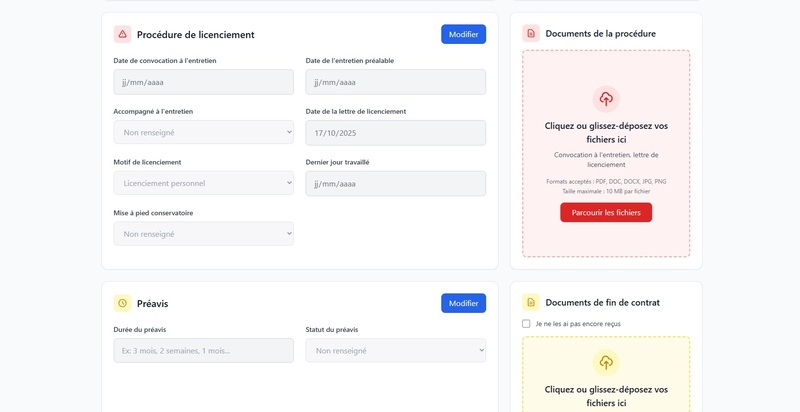Click the red cloud upload icon
The width and height of the screenshot is (800, 412).
pyautogui.click(x=606, y=99)
